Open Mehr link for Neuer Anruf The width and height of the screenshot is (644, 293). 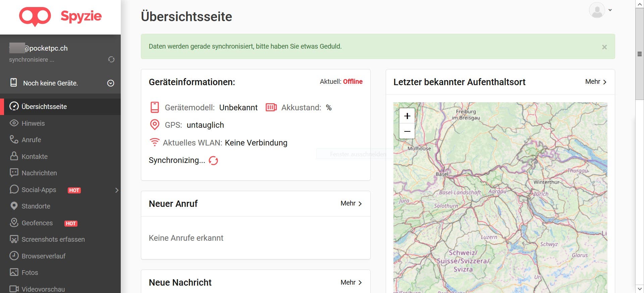[351, 203]
